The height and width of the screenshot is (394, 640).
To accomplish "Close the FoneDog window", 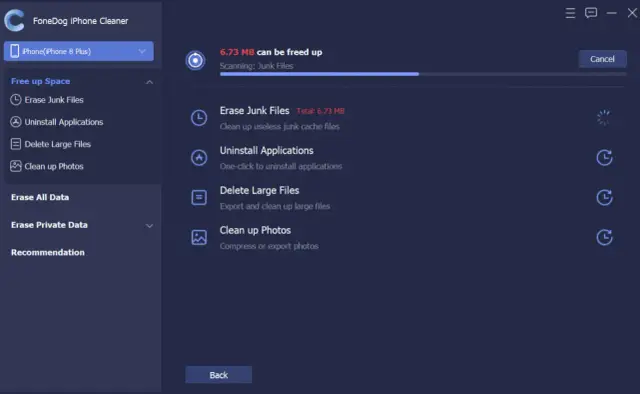I will (x=632, y=13).
